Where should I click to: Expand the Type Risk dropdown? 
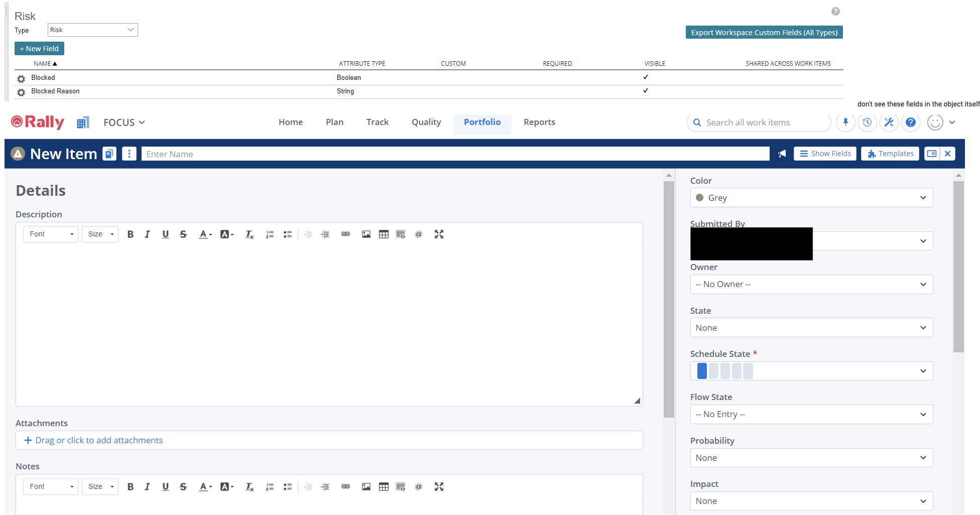[x=92, y=30]
